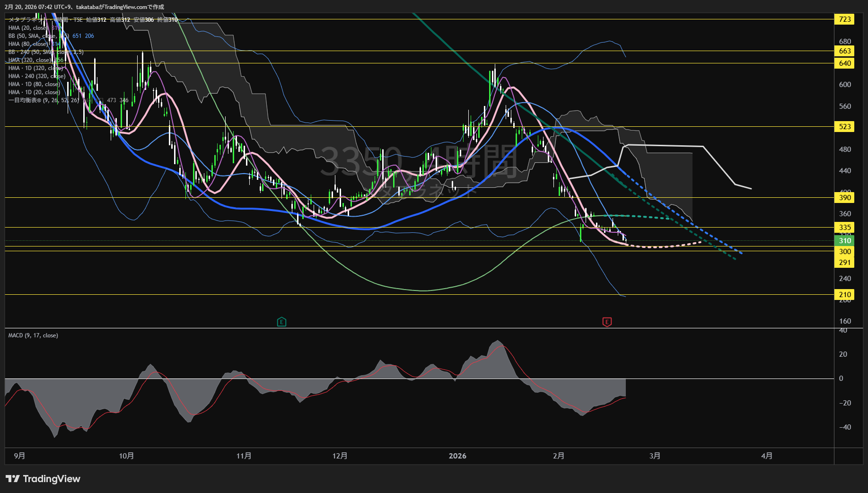This screenshot has width=868, height=493.
Task: Click the 3月 label on time axis
Action: point(655,456)
